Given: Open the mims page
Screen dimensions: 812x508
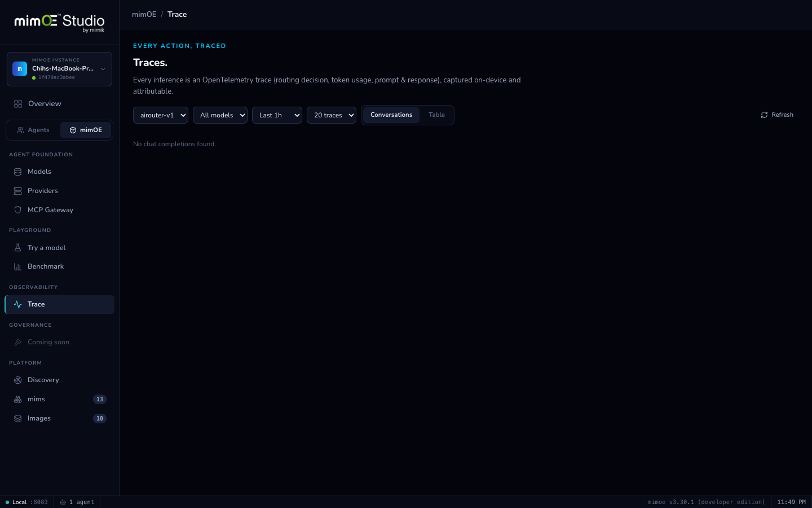Looking at the screenshot, I should coord(59,399).
